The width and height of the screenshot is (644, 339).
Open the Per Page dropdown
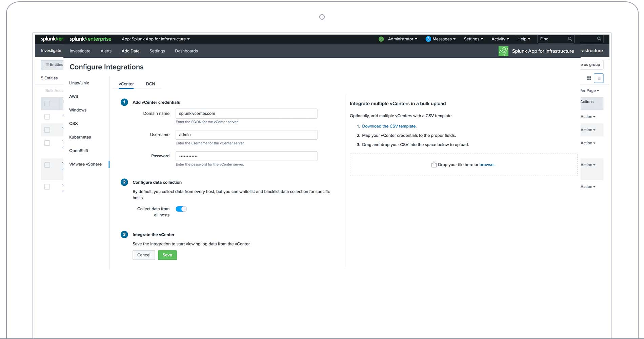click(590, 91)
